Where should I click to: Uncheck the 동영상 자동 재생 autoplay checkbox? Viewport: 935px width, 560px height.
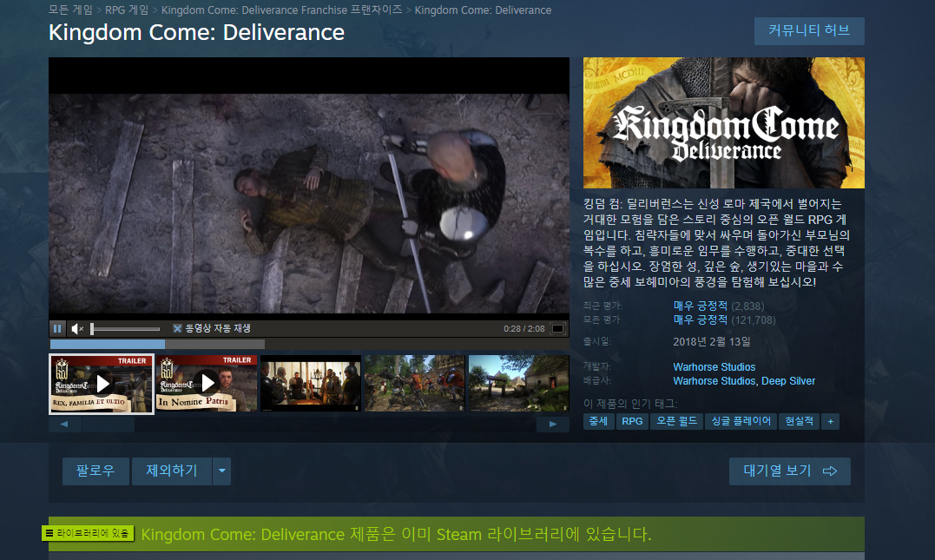coord(177,328)
